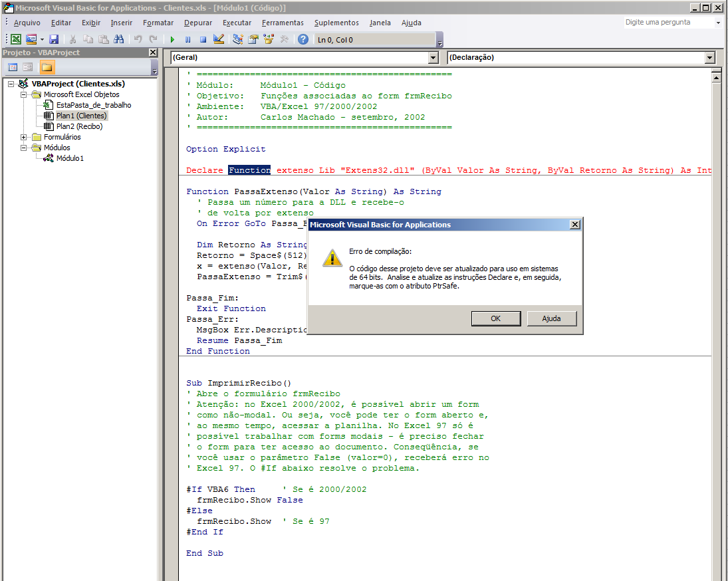The width and height of the screenshot is (728, 581).
Task: Select VBAProject (Clientes.xls) root node
Action: [78, 84]
